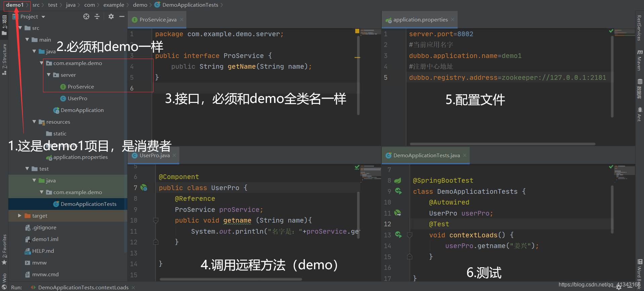The image size is (644, 291).
Task: Click Spring bean gutter icon on UserPro class line
Action: 144,188
